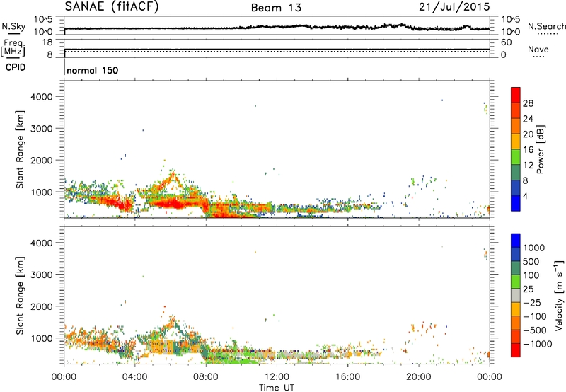Image resolution: width=566 pixels, height=392 pixels.
Task: Click the '16:00' time axis tick label
Action: coord(347,377)
